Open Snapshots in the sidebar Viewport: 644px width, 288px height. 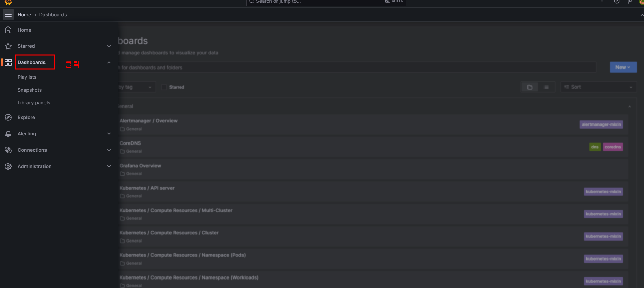coord(30,90)
